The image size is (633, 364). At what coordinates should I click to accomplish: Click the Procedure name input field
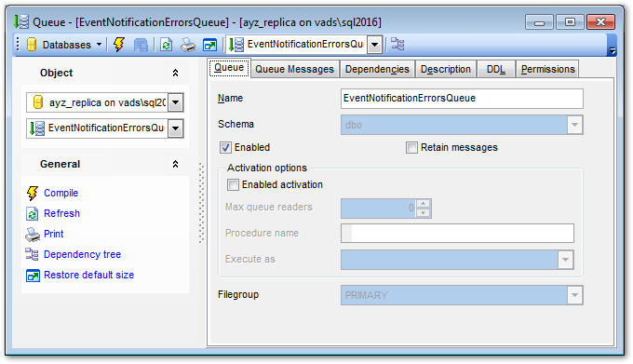pos(457,234)
